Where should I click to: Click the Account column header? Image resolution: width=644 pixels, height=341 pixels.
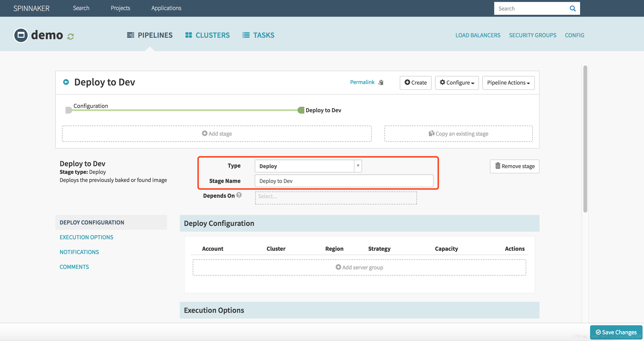click(213, 249)
